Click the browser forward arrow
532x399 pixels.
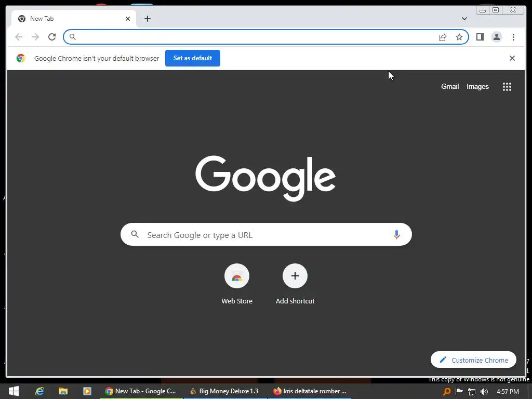click(35, 37)
